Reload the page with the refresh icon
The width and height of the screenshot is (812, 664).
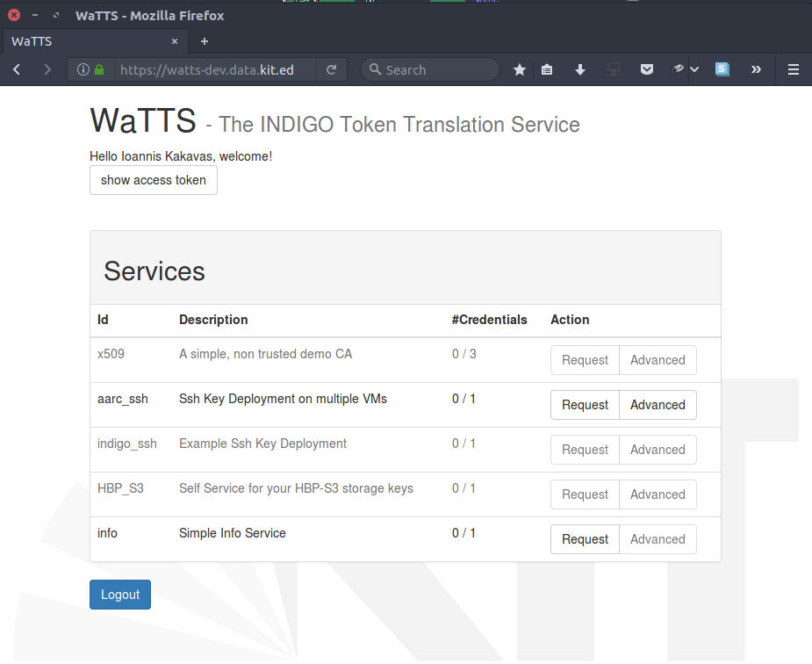point(331,70)
